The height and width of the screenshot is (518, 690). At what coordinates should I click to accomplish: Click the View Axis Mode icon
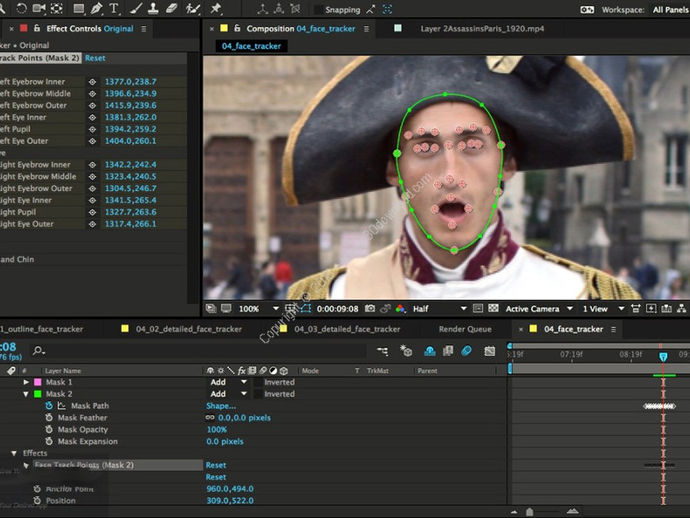click(296, 9)
